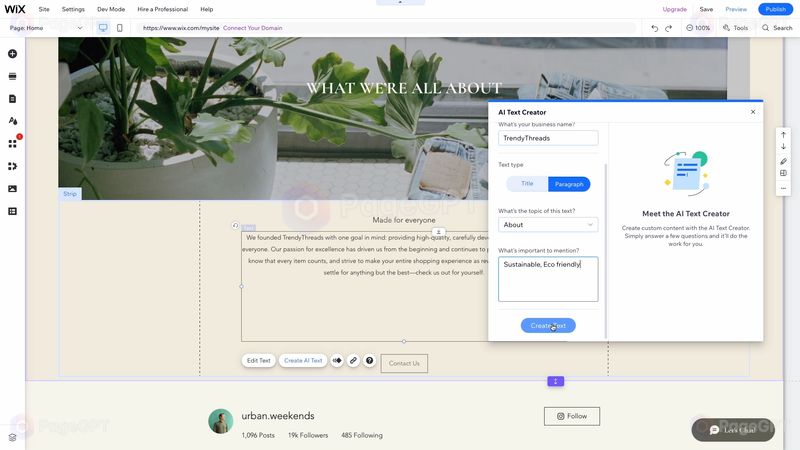Click the purple section resize handle
The image size is (800, 450).
tap(556, 381)
